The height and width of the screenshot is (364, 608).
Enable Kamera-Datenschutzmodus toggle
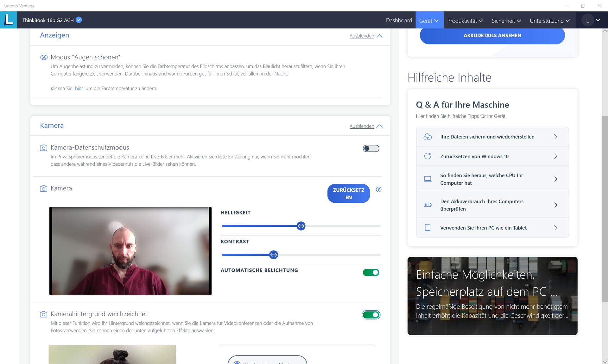(371, 148)
